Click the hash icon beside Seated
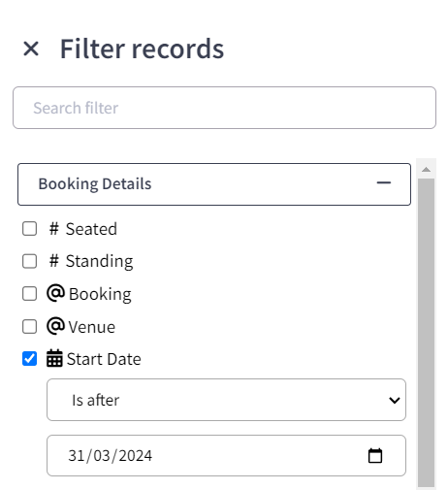The image size is (448, 490). coord(54,229)
